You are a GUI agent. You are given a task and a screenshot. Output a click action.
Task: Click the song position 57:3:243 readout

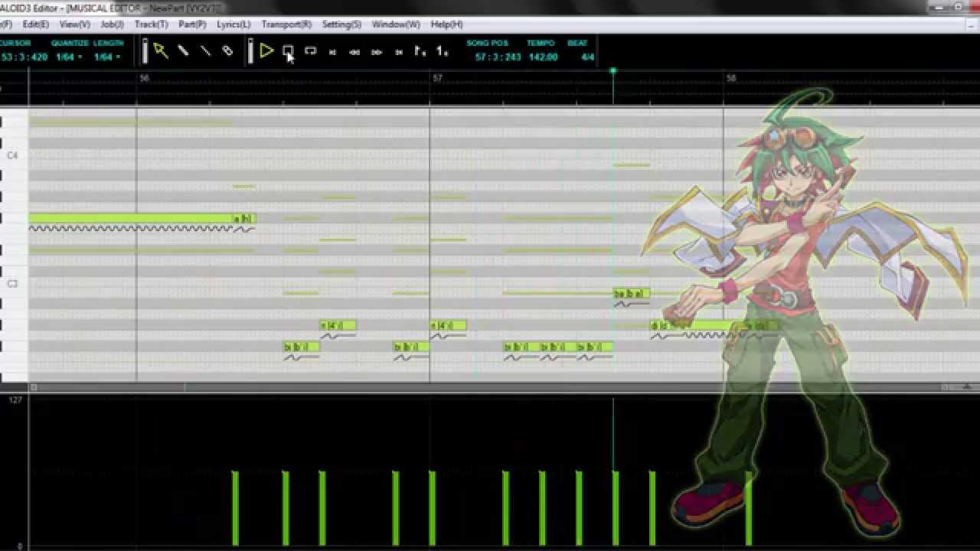point(498,57)
